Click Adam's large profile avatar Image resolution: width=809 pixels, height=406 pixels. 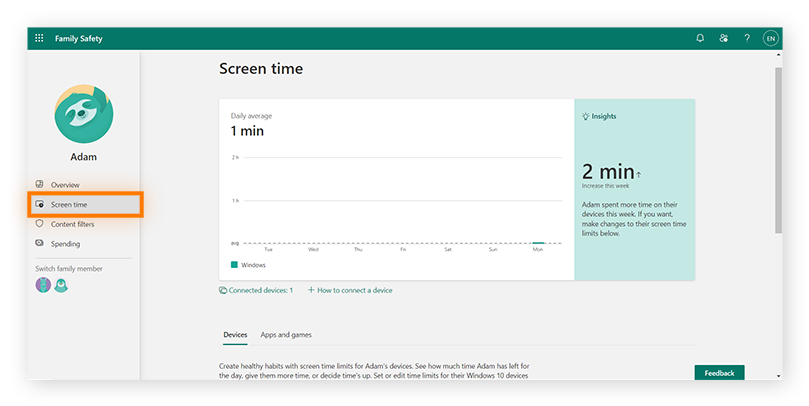pyautogui.click(x=84, y=115)
